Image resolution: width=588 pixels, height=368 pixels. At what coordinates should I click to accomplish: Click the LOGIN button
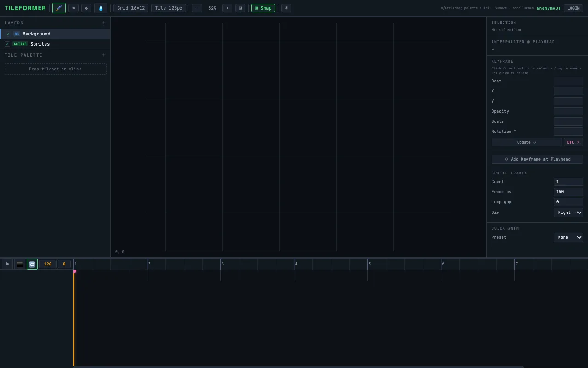click(573, 8)
